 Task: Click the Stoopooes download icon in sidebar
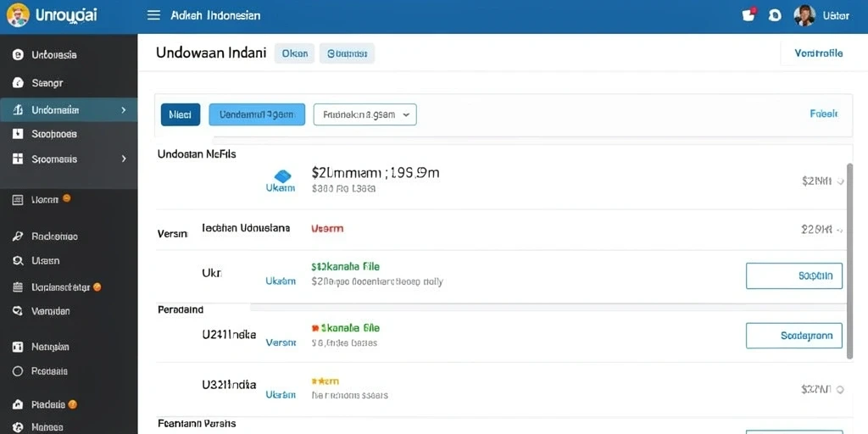18,133
